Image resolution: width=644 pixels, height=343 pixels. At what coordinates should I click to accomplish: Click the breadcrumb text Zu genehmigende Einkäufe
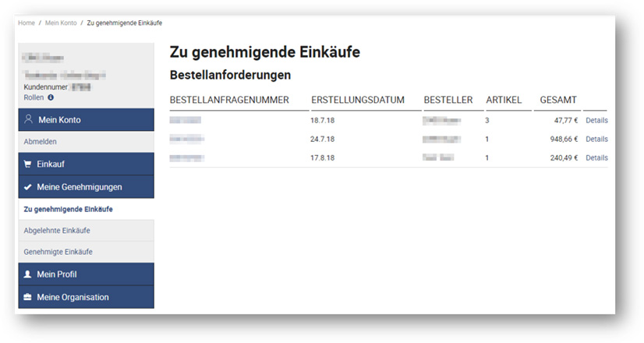click(125, 23)
